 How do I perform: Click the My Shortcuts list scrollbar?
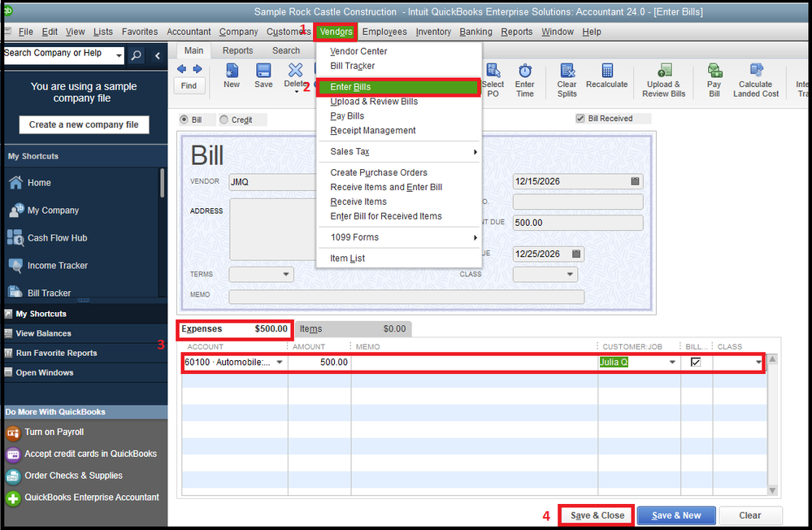162,182
